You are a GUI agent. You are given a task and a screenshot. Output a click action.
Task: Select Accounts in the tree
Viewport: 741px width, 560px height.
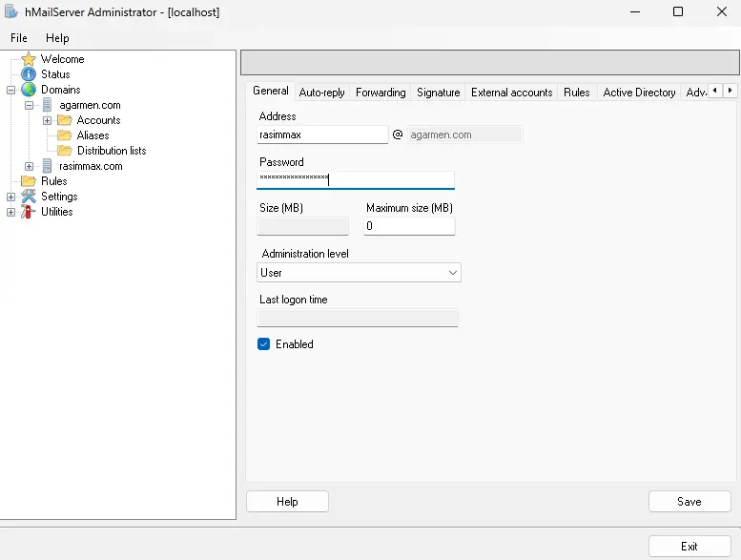pyautogui.click(x=98, y=120)
